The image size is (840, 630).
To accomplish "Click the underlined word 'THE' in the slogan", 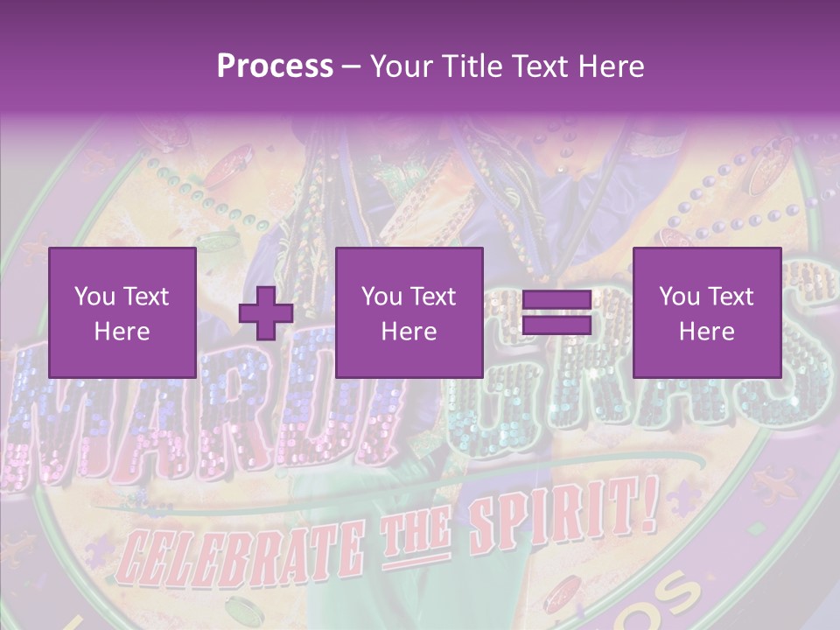I will pos(418,535).
